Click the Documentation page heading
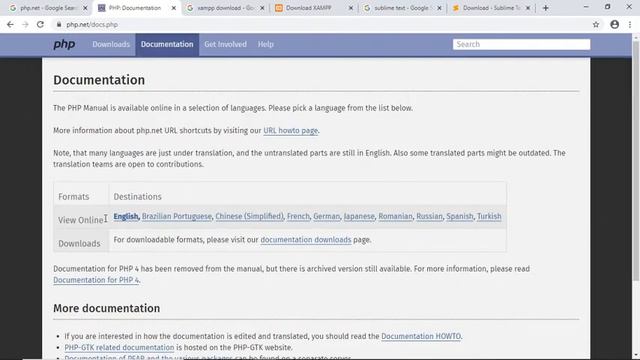640x360 pixels. click(99, 80)
